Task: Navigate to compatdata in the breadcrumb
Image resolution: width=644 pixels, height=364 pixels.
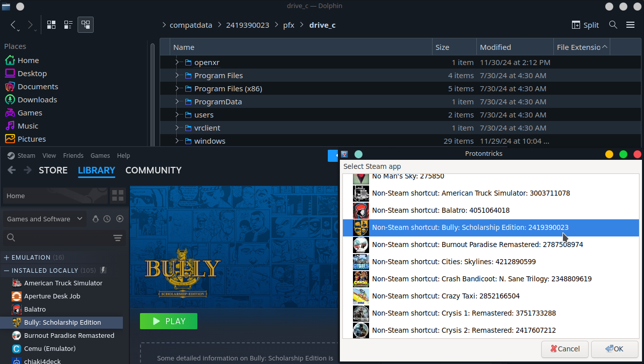Action: click(190, 25)
